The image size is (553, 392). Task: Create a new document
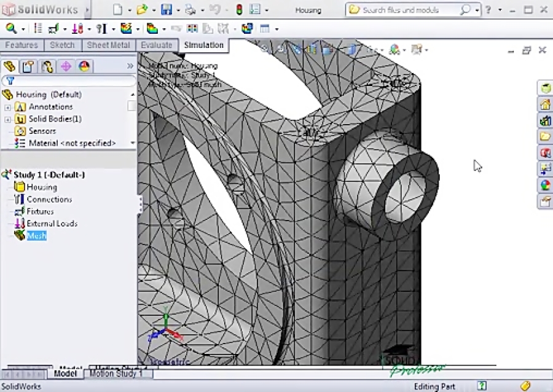117,10
